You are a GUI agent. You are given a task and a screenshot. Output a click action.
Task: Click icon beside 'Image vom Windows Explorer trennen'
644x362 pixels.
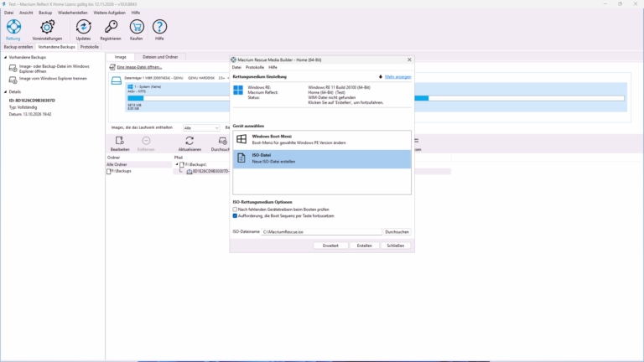[x=13, y=80]
